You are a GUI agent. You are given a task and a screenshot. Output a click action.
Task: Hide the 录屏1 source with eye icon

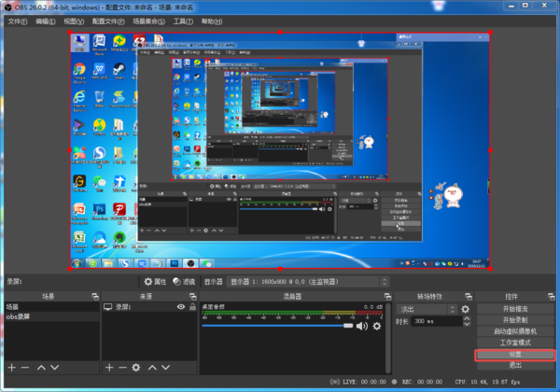tap(181, 306)
